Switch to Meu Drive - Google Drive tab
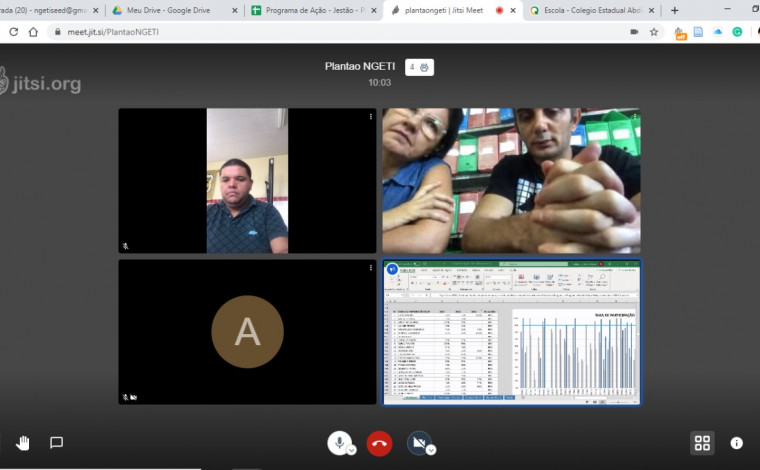 (x=171, y=10)
